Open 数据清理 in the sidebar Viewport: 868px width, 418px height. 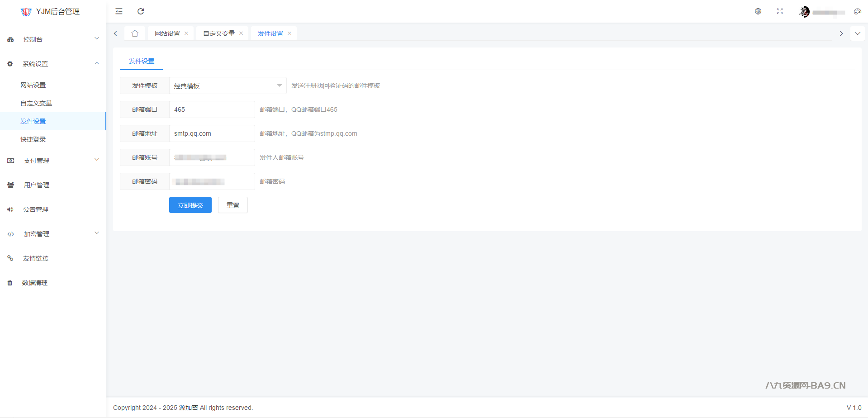pos(35,283)
